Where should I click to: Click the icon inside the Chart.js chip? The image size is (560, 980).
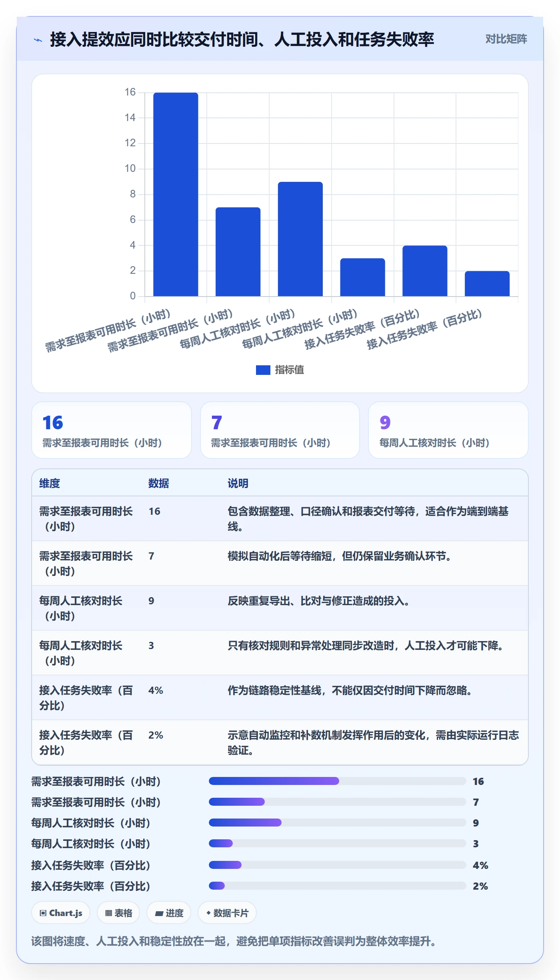(43, 913)
